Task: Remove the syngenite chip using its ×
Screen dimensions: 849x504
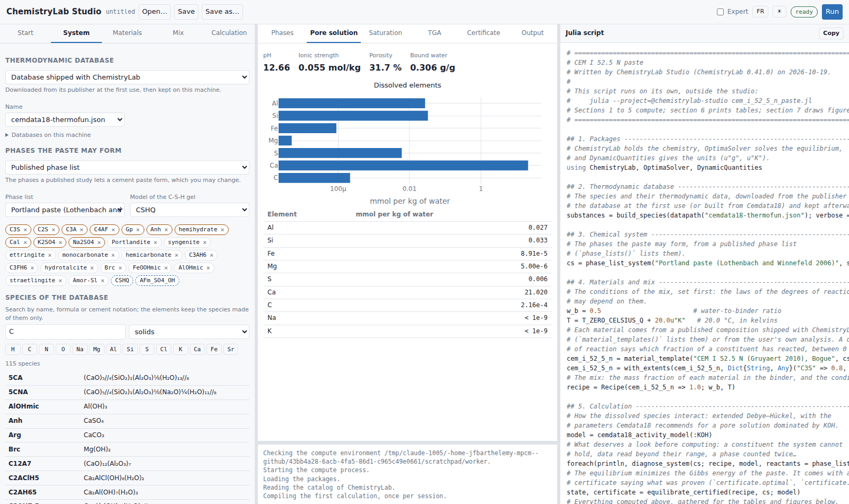Action: tap(205, 242)
